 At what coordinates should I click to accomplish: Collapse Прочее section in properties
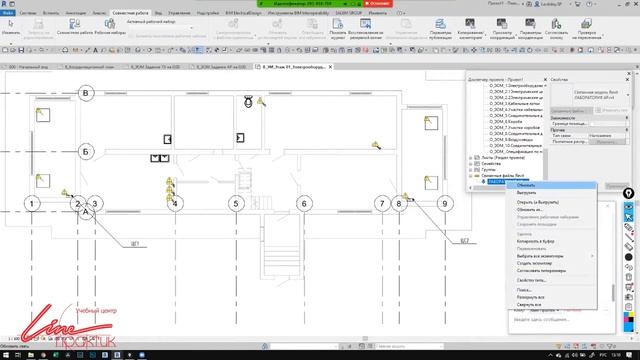click(x=627, y=130)
